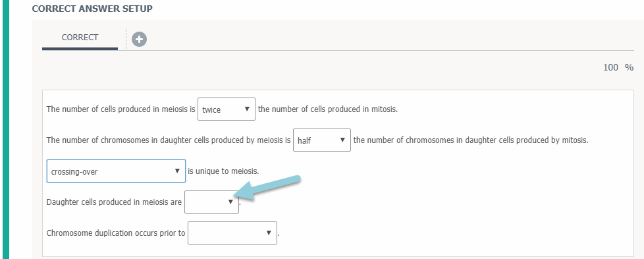Open the 'half' dropdown
Screen dimensions: 644x259
321,140
